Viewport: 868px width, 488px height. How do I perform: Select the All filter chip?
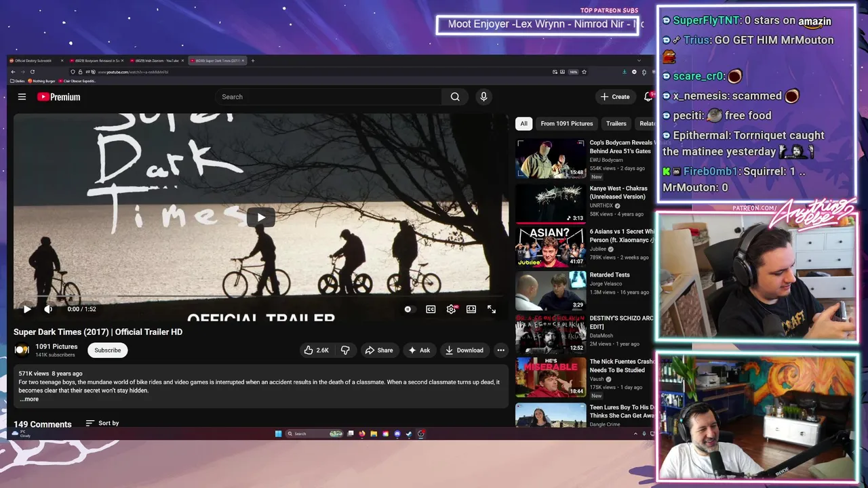click(x=524, y=123)
